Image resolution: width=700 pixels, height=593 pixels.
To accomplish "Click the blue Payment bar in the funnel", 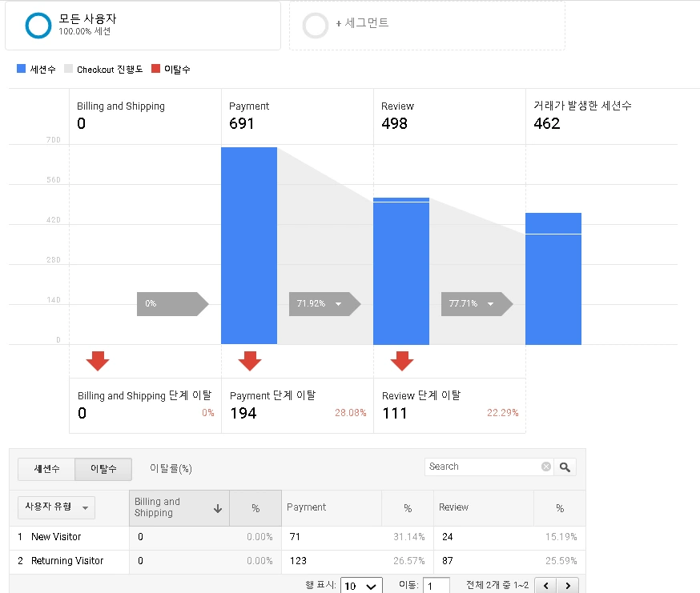I will click(249, 246).
